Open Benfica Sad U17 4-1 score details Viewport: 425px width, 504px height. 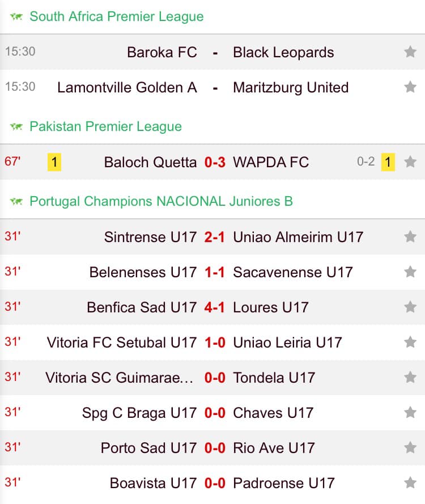[x=215, y=307]
